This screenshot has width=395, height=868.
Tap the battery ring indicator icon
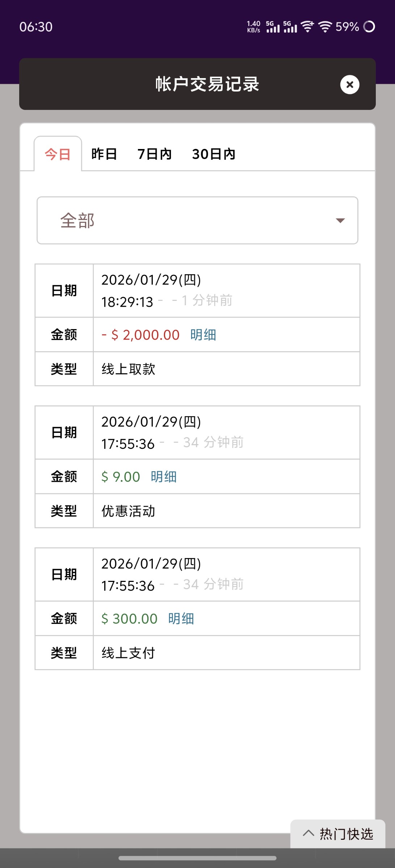(x=369, y=27)
